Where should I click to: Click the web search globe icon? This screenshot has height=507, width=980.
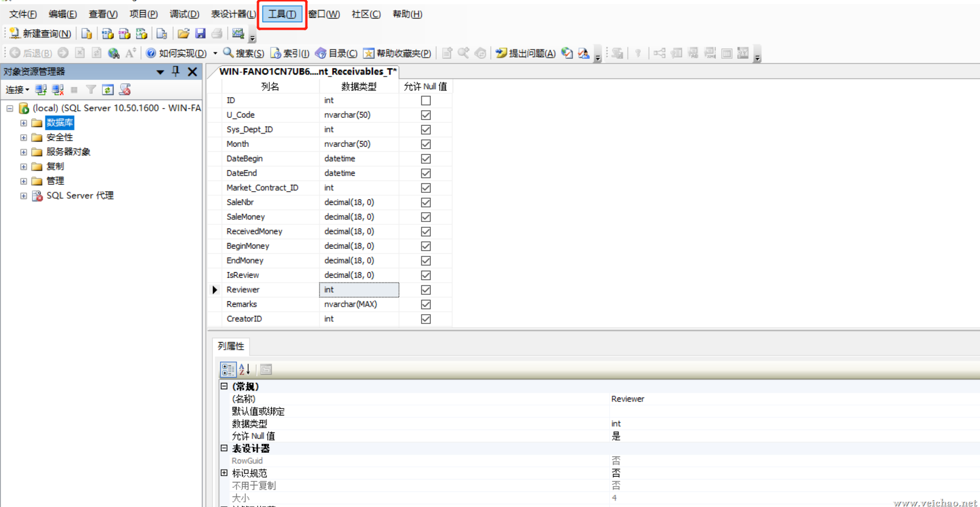[114, 53]
